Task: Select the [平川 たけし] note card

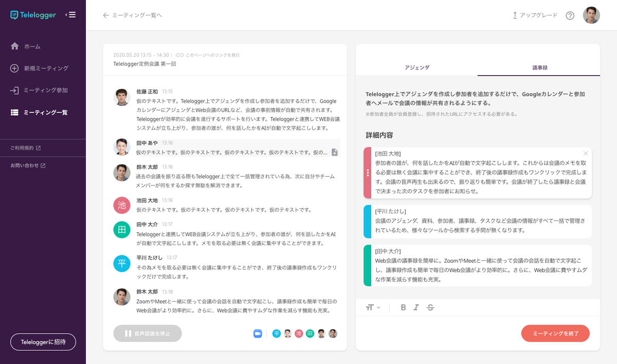Action: point(478,222)
